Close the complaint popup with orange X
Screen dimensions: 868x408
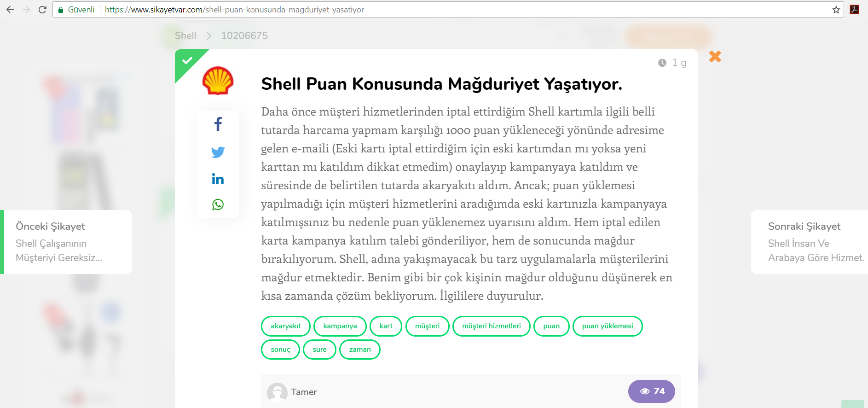tap(715, 57)
